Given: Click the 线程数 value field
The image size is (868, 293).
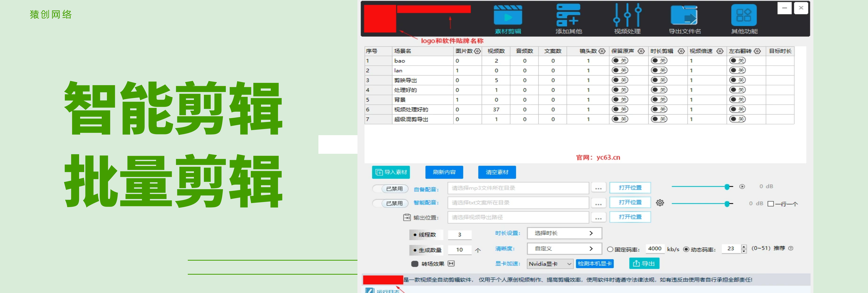Looking at the screenshot, I should tap(460, 235).
